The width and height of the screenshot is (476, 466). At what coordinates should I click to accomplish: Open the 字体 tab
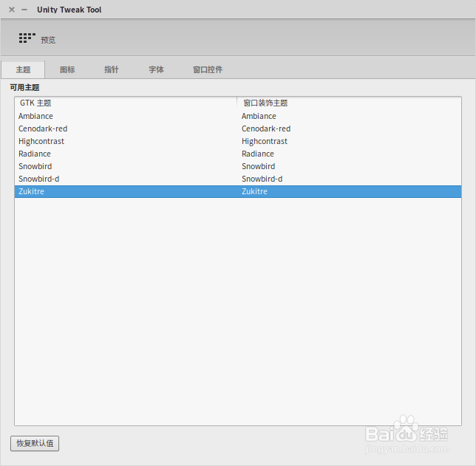[156, 69]
